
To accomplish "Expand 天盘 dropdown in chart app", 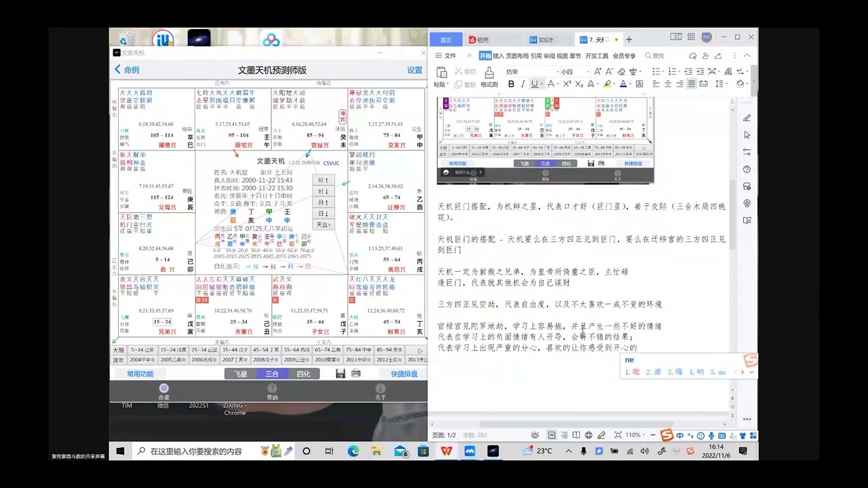I will pos(323,224).
